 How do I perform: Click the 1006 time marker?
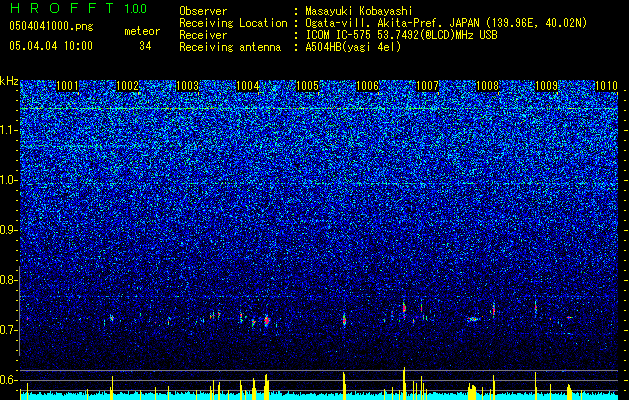pyautogui.click(x=367, y=86)
